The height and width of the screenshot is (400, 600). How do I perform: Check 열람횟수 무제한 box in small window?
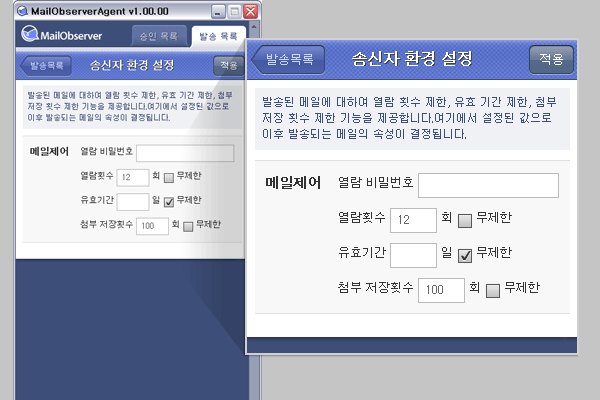pyautogui.click(x=169, y=178)
